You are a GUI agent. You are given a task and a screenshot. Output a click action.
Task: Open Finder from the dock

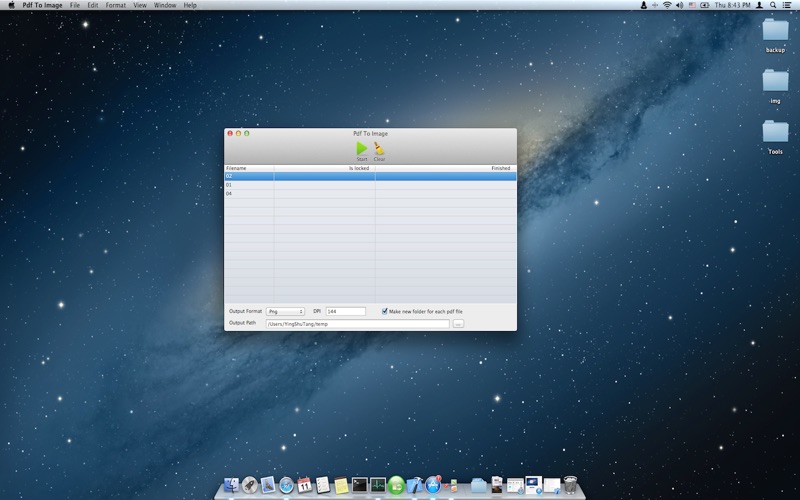232,485
